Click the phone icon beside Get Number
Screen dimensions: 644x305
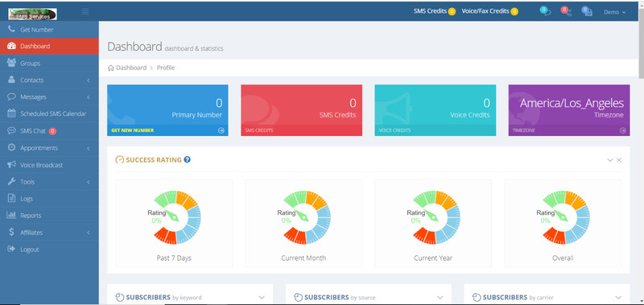(11, 29)
